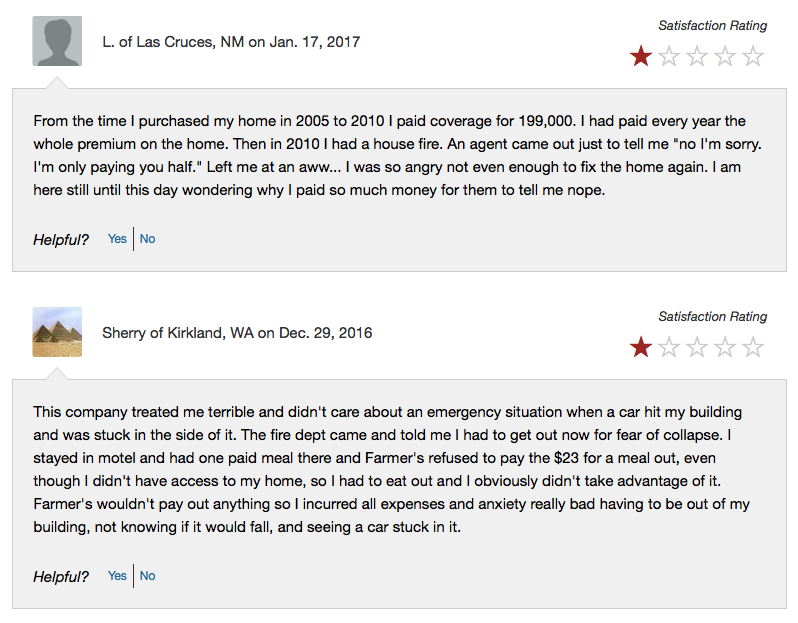Mark the Las Cruces review as helpful (Yes)
This screenshot has height=623, width=798.
tap(117, 239)
